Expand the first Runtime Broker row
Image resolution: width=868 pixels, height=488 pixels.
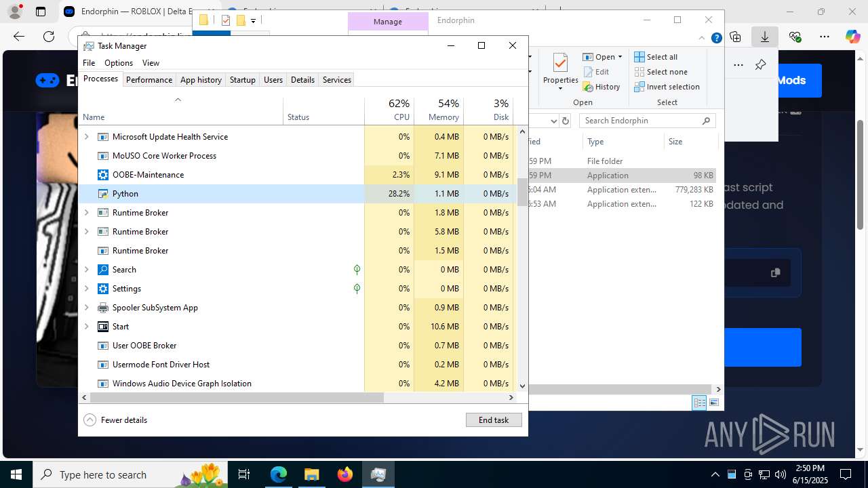(86, 213)
